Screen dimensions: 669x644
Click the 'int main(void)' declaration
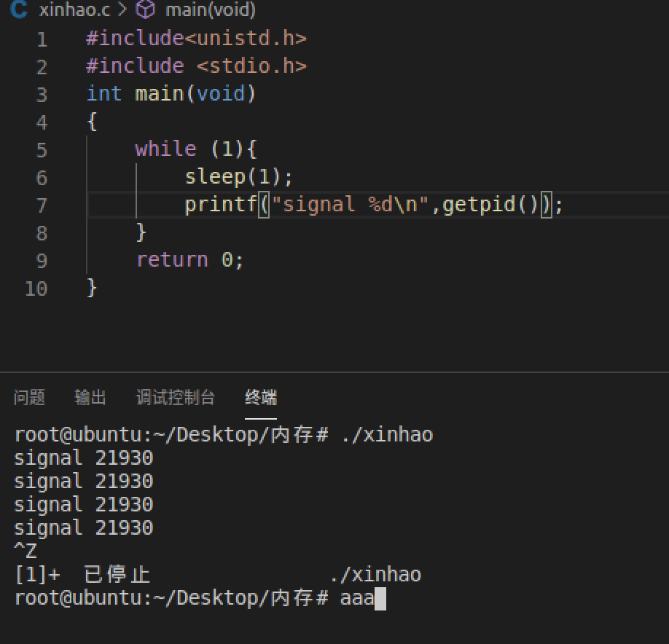click(171, 94)
